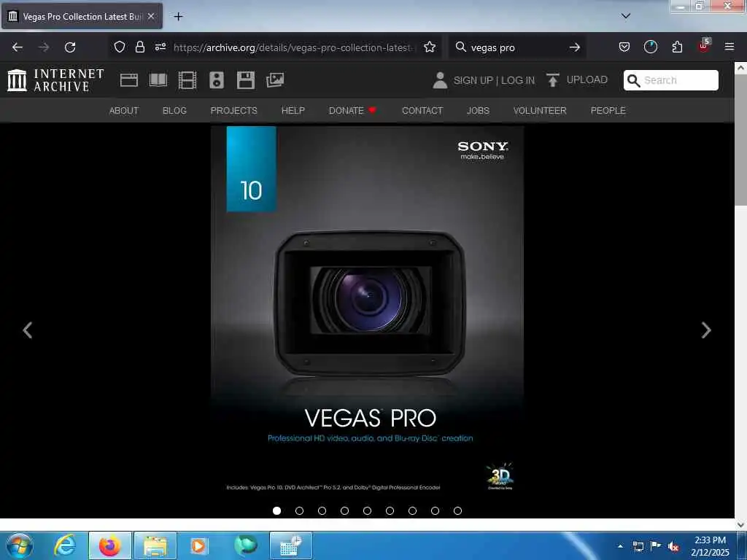Open the PEOPLE link
The width and height of the screenshot is (747, 560).
tap(608, 111)
